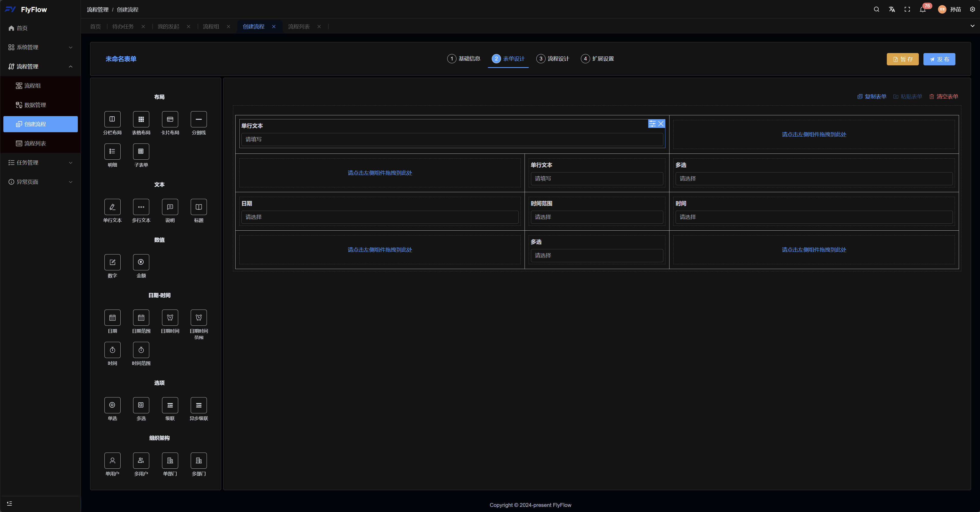Expand the 系统管理 menu
The width and height of the screenshot is (980, 512).
(x=40, y=47)
